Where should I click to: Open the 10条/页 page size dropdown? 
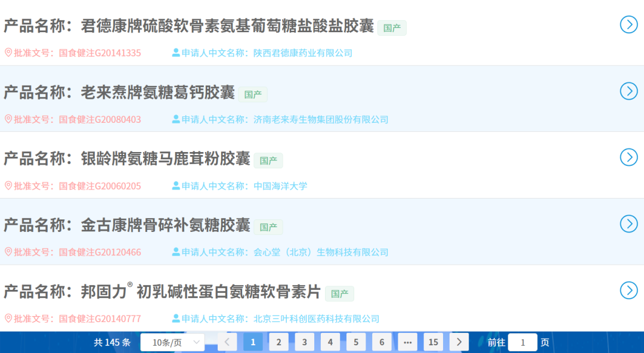click(172, 342)
